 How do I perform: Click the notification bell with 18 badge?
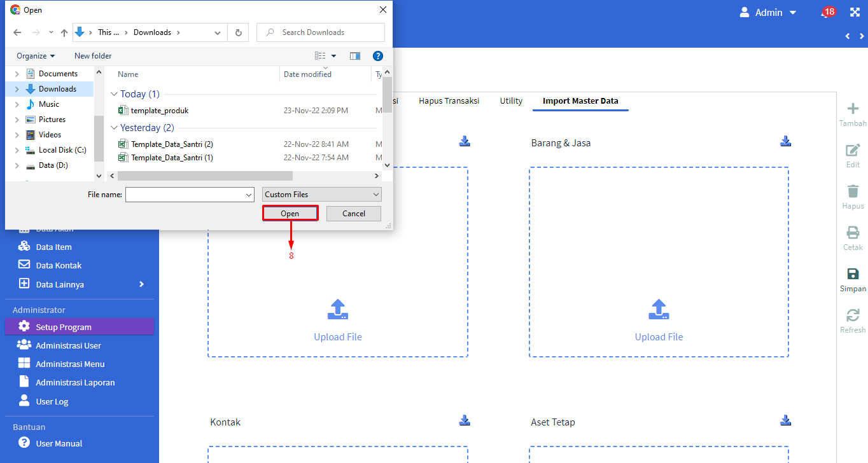[x=827, y=13]
